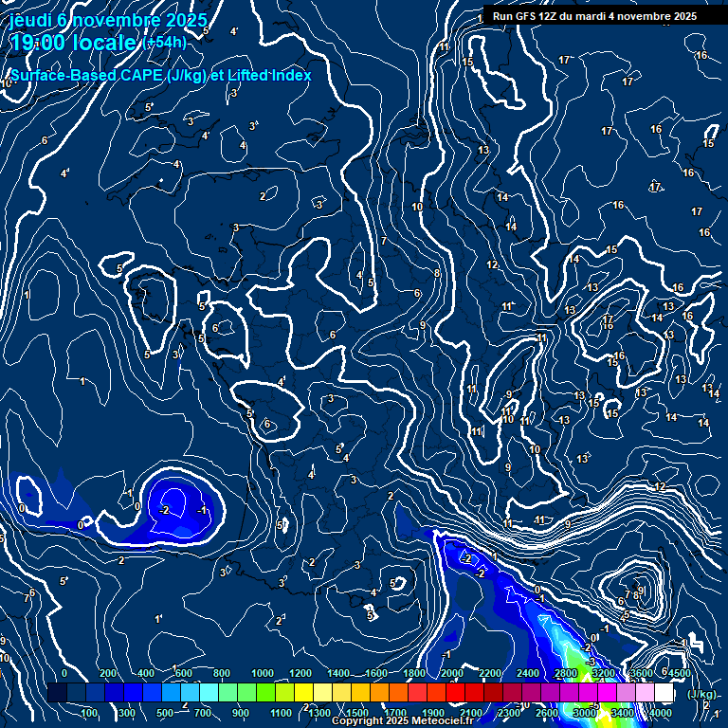The width and height of the screenshot is (728, 728).
Task: Click the date 'jeudi 6 novembre 2025'
Action: coord(108,20)
